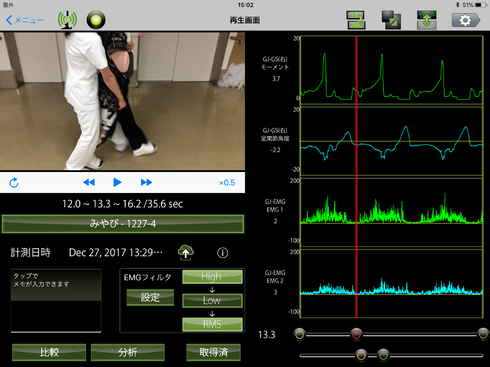Open 比較 comparison
The width and height of the screenshot is (490, 367).
(49, 352)
